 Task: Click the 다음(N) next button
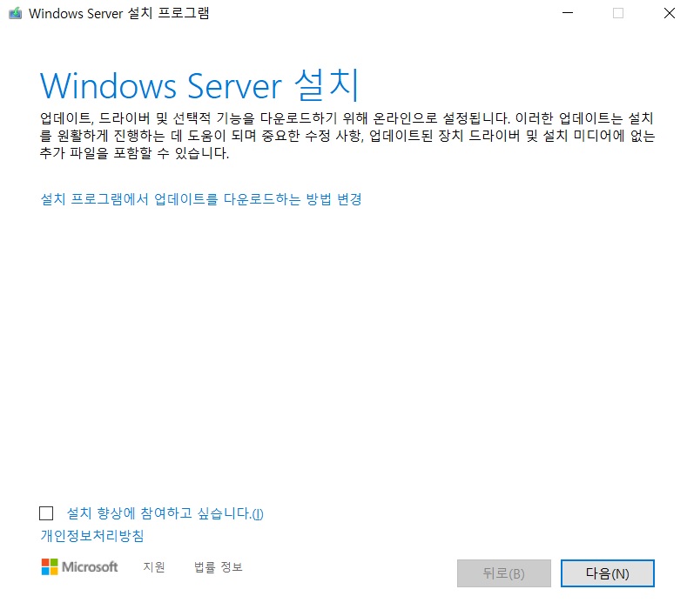[607, 573]
